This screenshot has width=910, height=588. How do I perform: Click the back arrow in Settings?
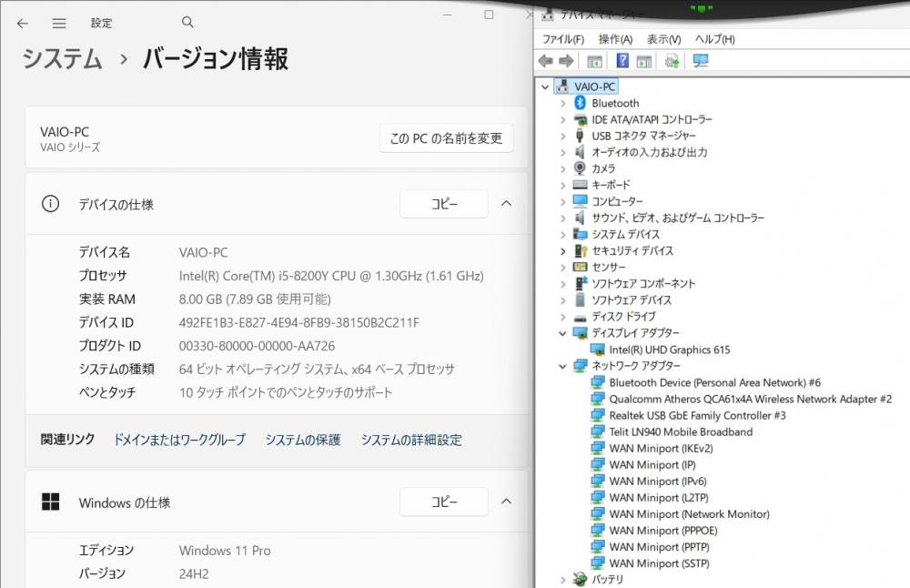click(x=23, y=23)
